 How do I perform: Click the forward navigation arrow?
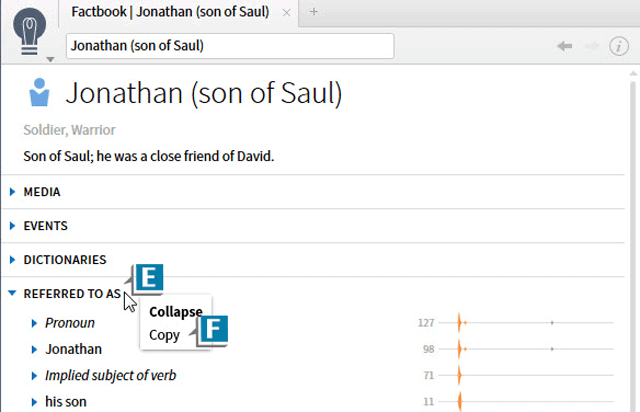pos(592,46)
